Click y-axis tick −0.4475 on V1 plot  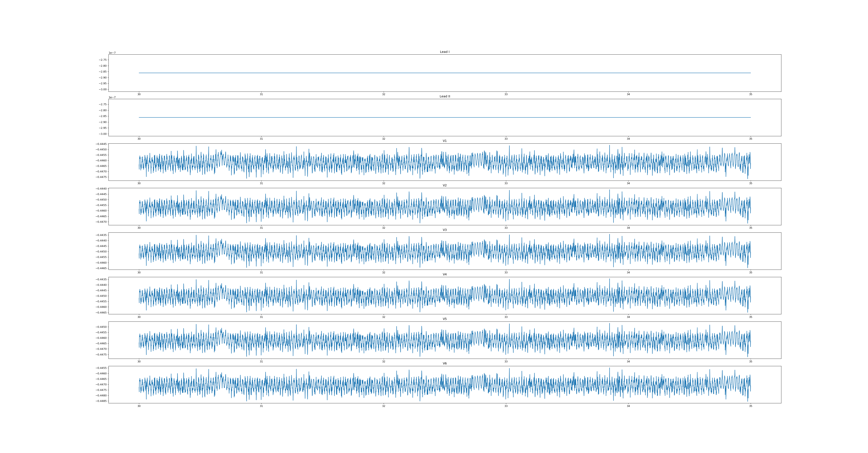pyautogui.click(x=101, y=177)
